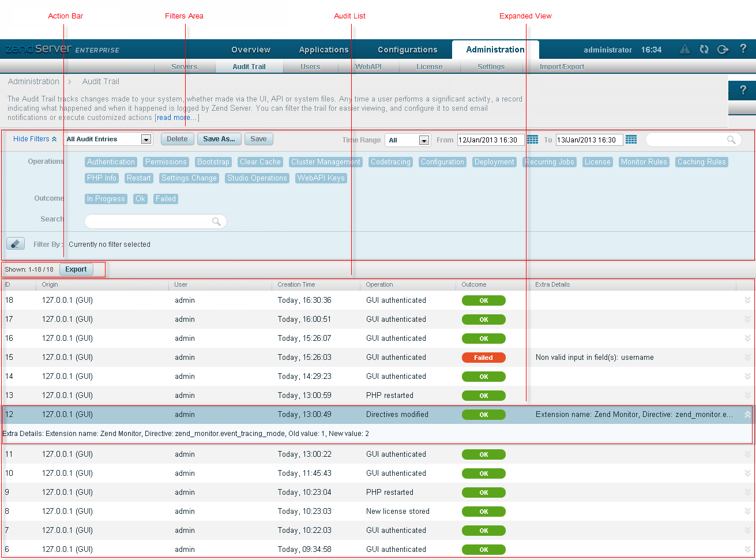Click the red Failed outcome badge
756x560 pixels.
[483, 358]
